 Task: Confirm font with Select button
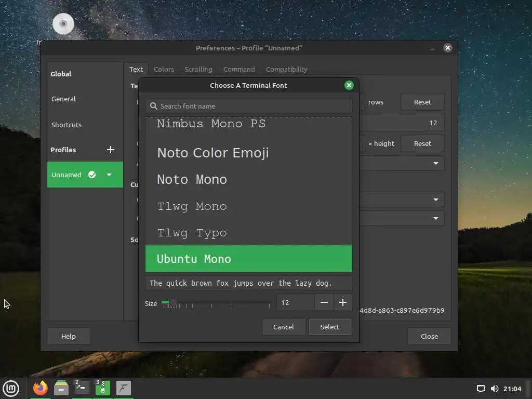point(330,327)
